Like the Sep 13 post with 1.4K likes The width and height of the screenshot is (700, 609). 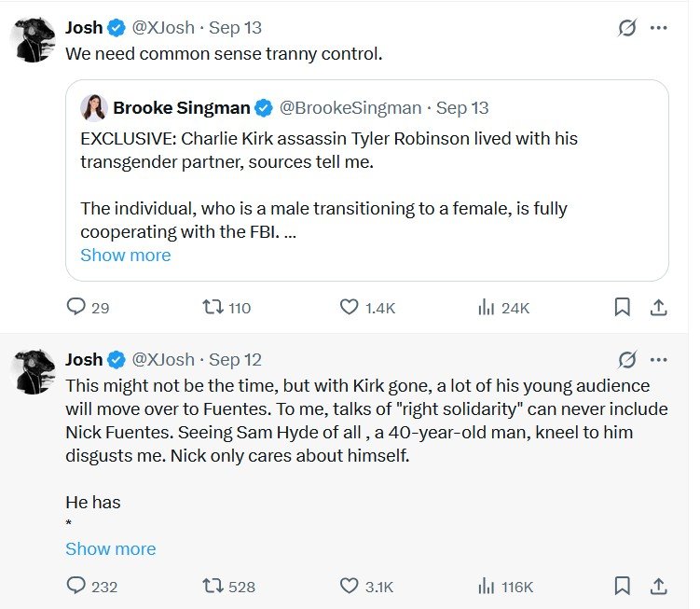point(350,307)
